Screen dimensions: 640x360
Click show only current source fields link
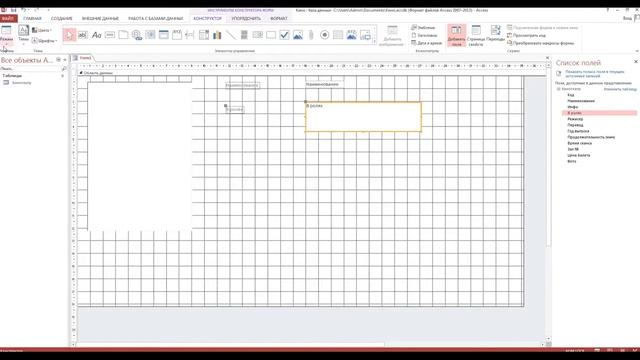coord(595,74)
